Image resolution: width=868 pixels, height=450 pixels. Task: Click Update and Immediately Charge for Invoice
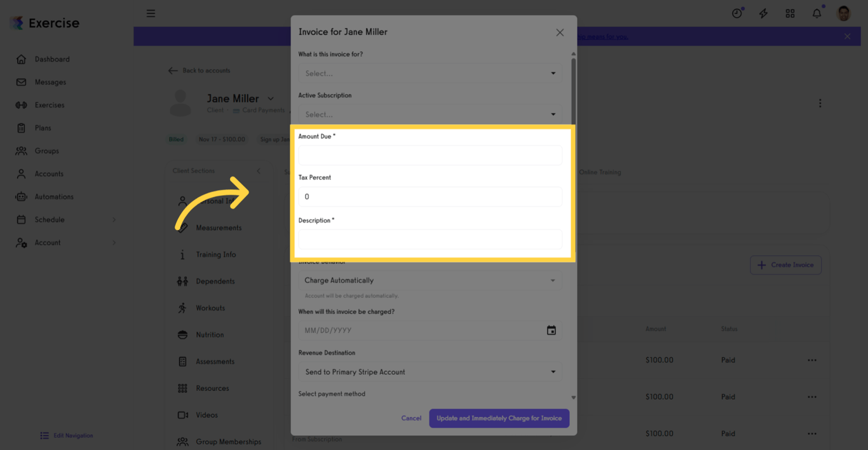coord(499,418)
